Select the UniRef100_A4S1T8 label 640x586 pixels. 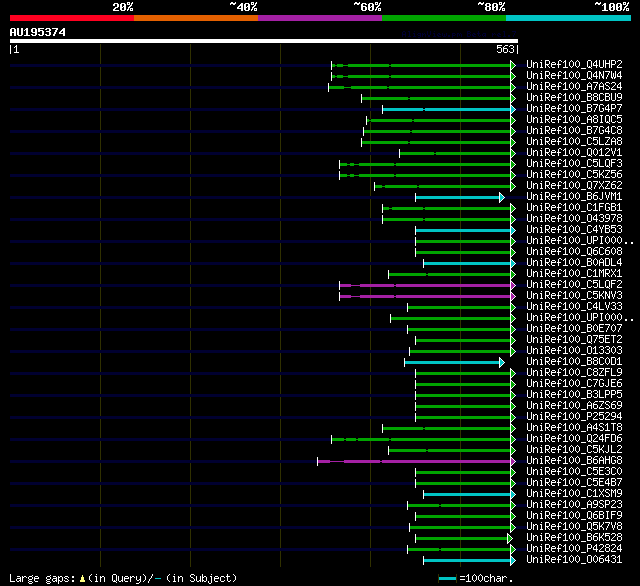574,428
